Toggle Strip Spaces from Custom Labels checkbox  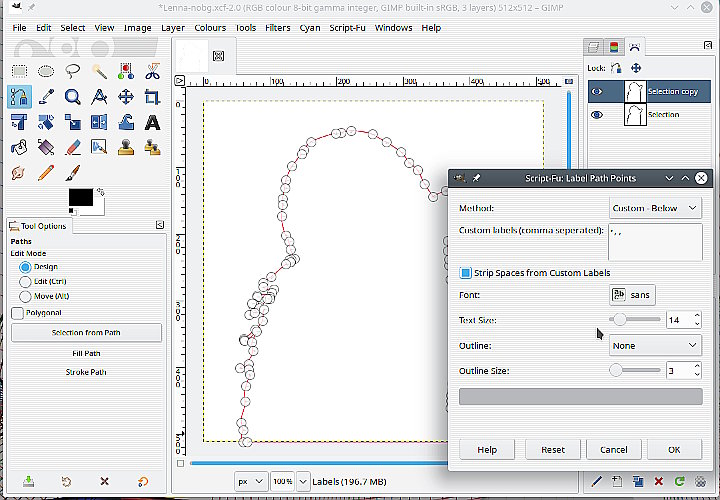tap(465, 272)
